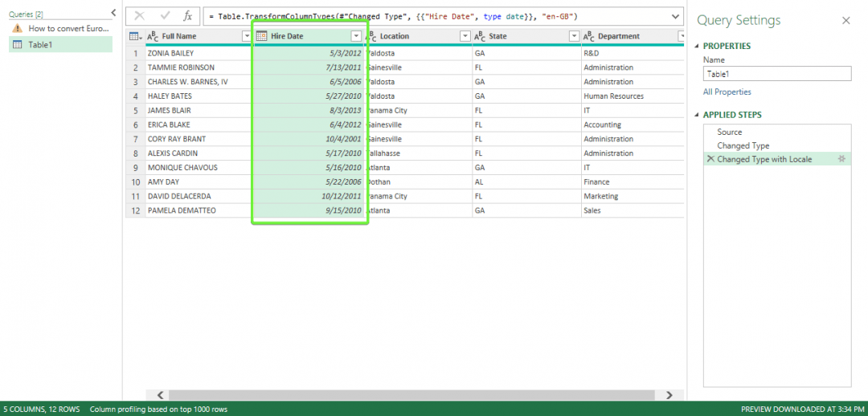Select the ZONIA BAILEY cell
Image resolution: width=868 pixels, height=416 pixels.
[199, 54]
